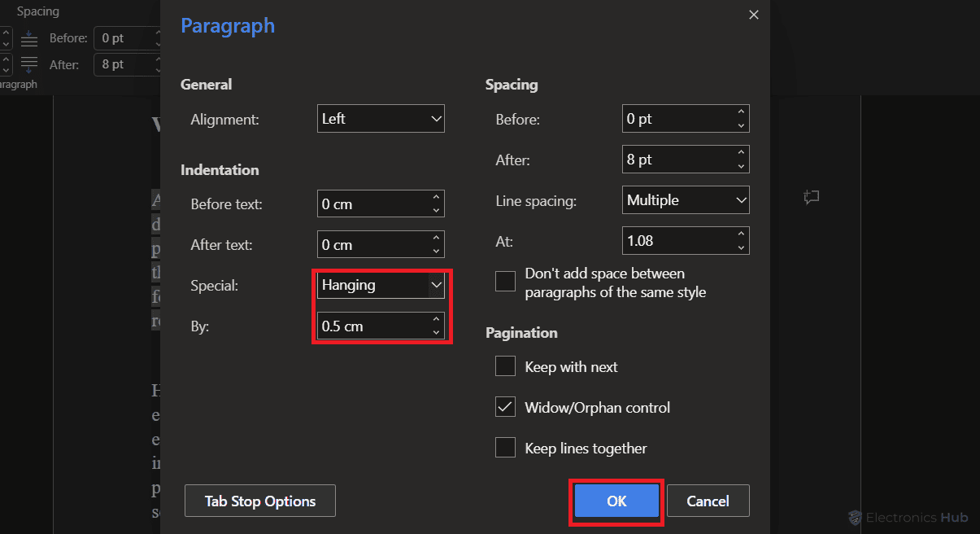Open the Alignment dropdown
This screenshot has width=980, height=534.
point(381,119)
